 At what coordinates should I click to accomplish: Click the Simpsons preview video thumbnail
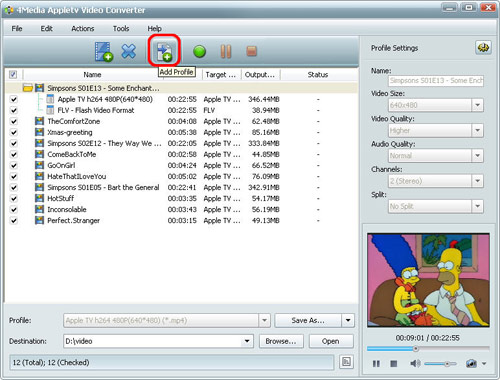[428, 280]
